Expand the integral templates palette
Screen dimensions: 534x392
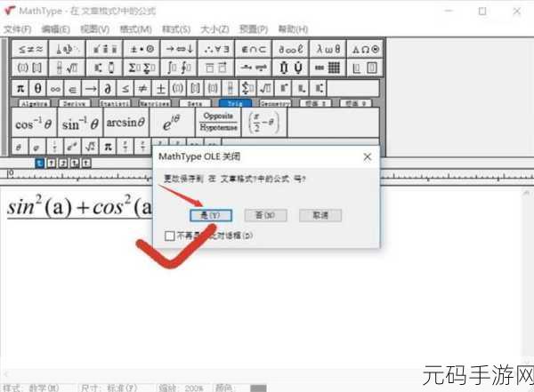click(x=179, y=68)
